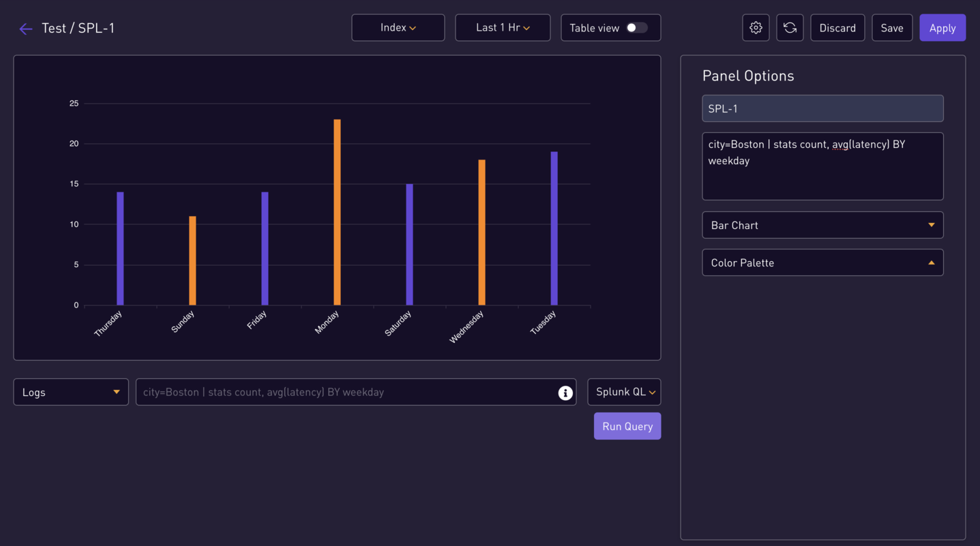
Task: Open the Index dropdown
Action: (x=398, y=28)
